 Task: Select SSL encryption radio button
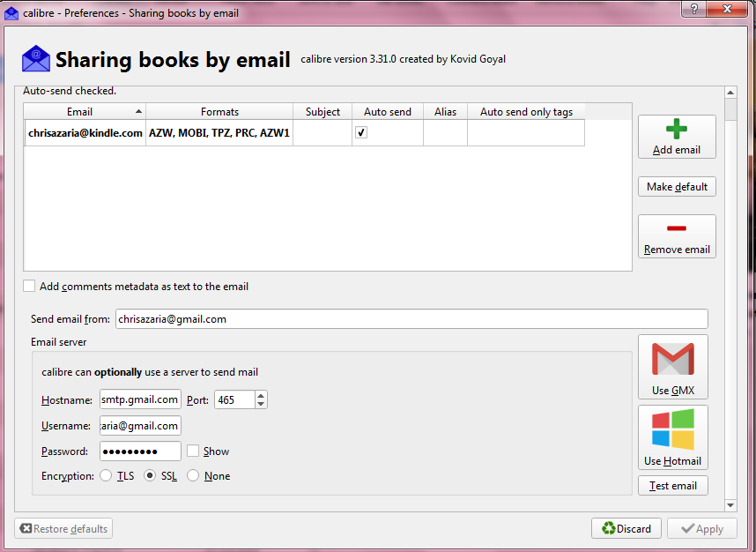tap(150, 476)
